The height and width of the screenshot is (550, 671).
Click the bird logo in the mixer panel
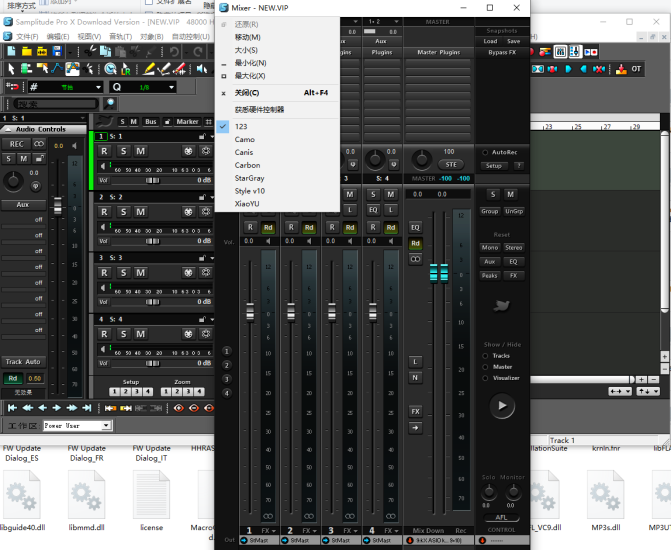(502, 306)
